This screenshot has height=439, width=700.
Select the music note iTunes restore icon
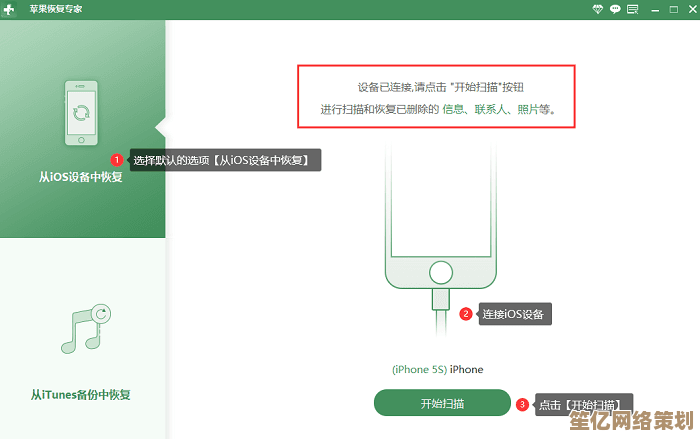tap(86, 330)
